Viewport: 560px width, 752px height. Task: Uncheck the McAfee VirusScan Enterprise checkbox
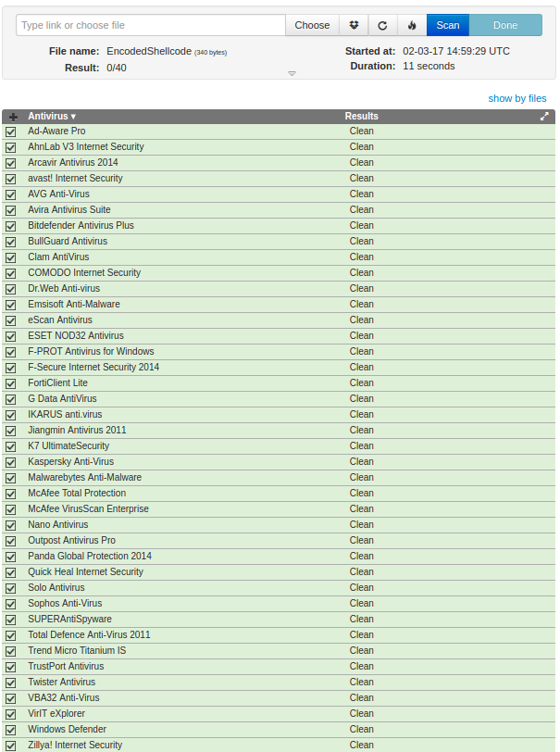click(x=11, y=509)
